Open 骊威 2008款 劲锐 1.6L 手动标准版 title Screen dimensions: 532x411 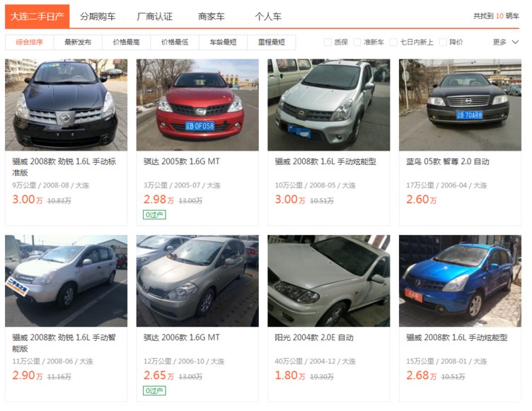64,167
